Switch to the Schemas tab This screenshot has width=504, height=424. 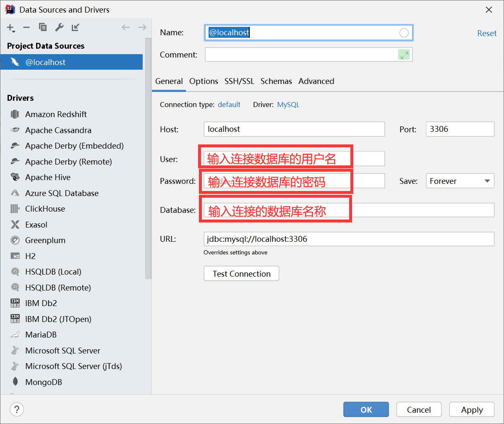[276, 81]
